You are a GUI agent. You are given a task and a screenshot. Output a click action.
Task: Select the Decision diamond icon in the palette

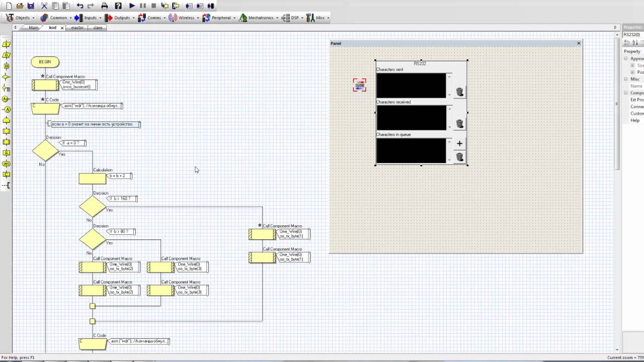click(x=7, y=77)
